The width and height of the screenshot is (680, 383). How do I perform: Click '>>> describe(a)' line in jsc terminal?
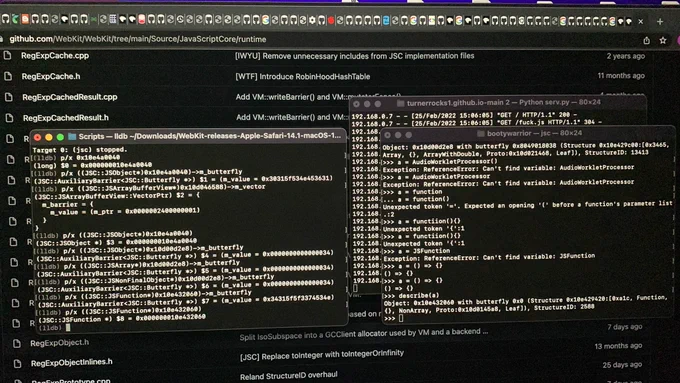point(411,295)
